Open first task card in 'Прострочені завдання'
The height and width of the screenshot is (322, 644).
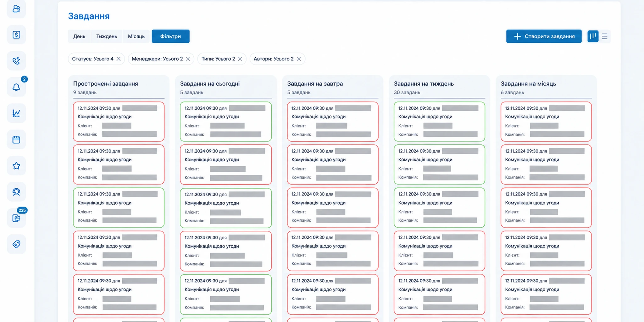(x=119, y=121)
